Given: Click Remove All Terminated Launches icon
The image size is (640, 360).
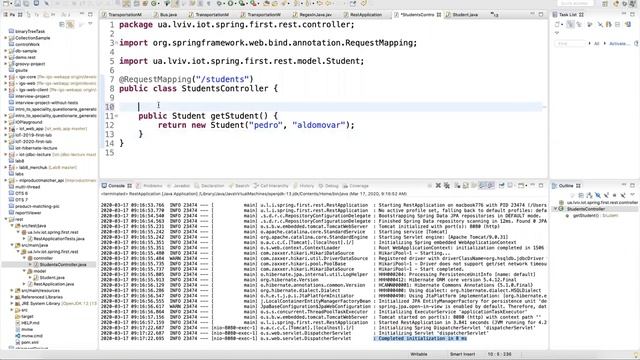Looking at the screenshot, I should coord(447,186).
